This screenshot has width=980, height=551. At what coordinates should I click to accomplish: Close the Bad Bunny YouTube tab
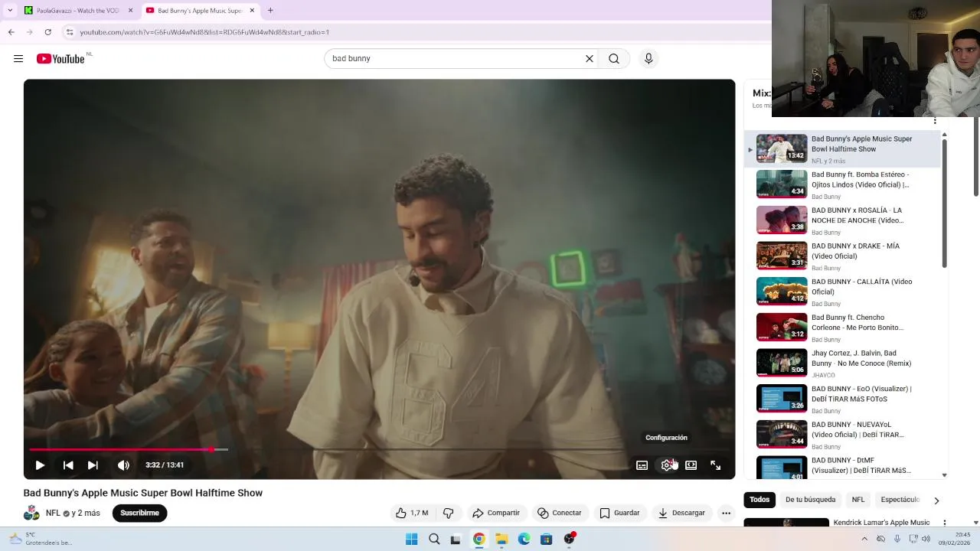coord(252,11)
